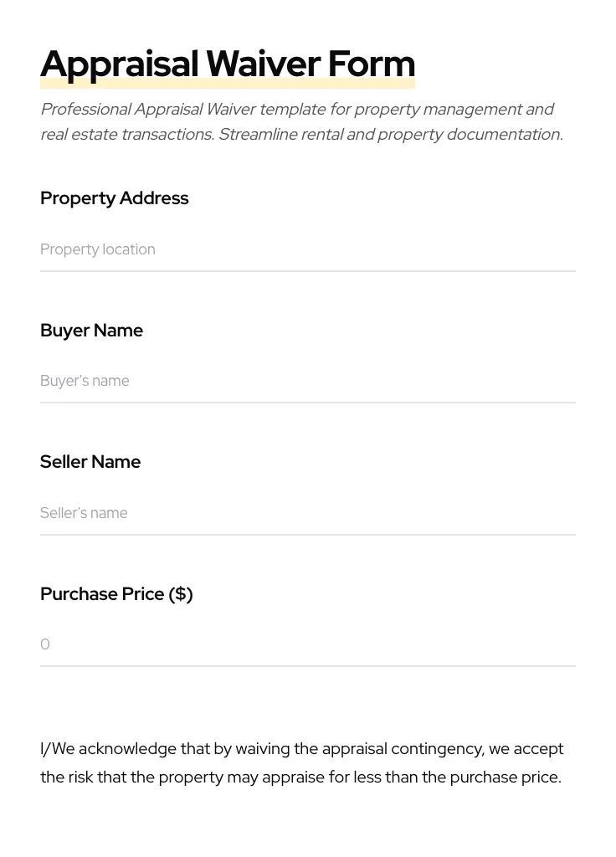The height and width of the screenshot is (857, 616).
Task: Click "appraisal contingency" in the waiver statement
Action: tap(403, 749)
